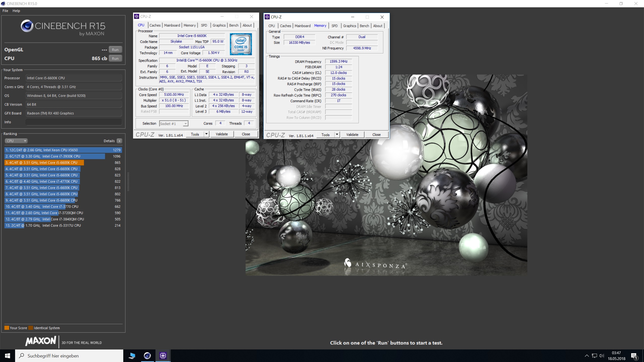This screenshot has width=644, height=362.
Task: Click Tools button in right CPU-Z
Action: 326,134
